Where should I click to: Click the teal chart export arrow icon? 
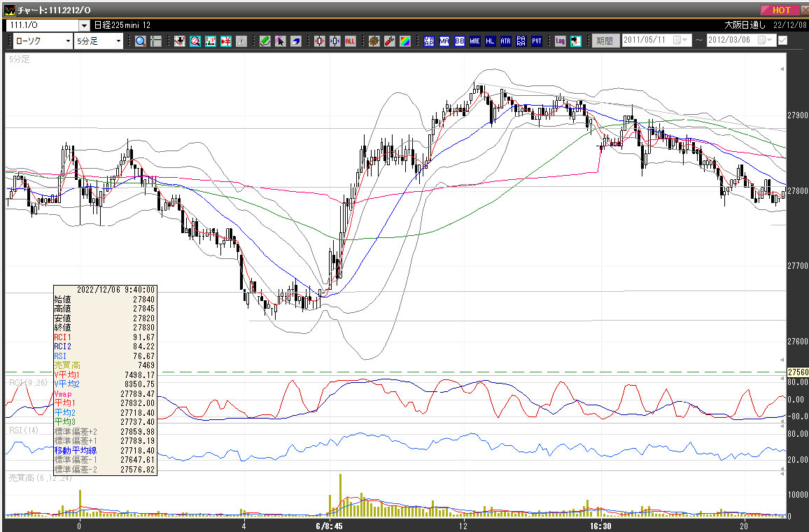576,41
